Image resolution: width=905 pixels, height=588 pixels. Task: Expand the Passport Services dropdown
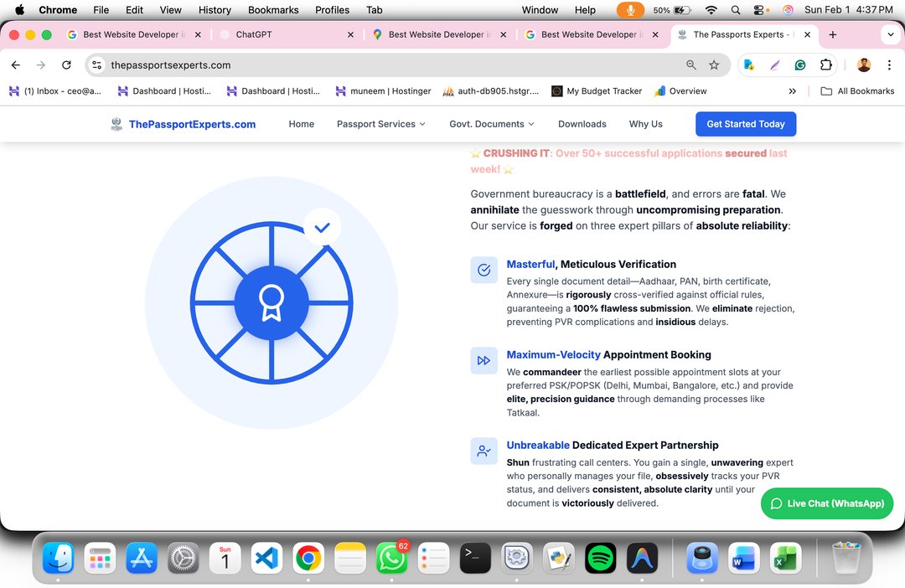(x=381, y=124)
